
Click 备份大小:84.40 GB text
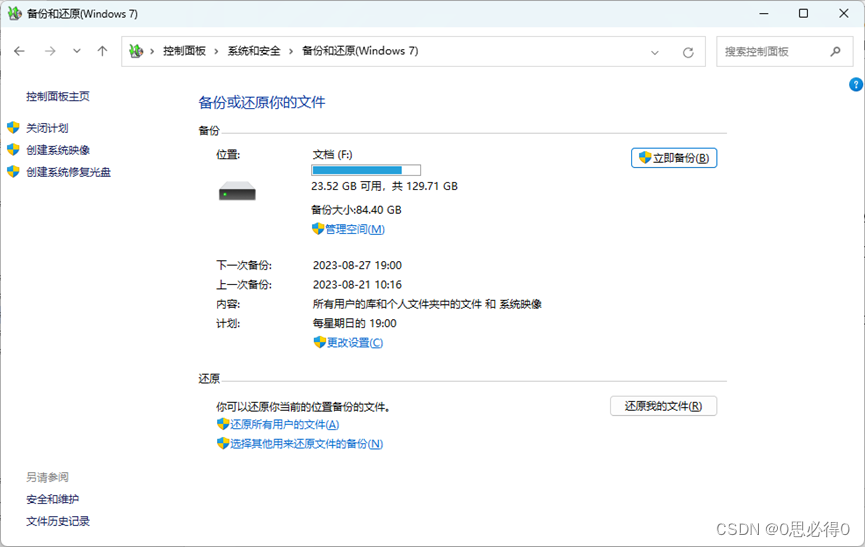356,210
